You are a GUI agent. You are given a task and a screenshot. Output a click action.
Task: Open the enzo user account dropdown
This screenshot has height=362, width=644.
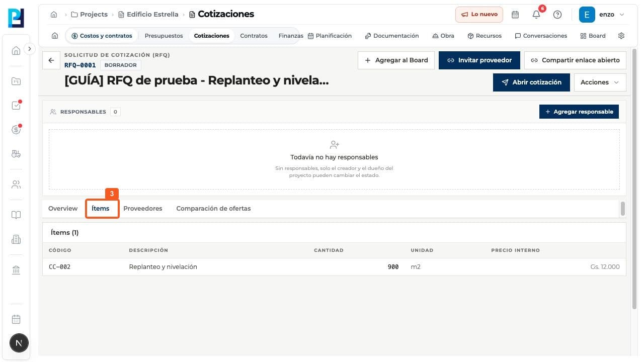coord(602,15)
